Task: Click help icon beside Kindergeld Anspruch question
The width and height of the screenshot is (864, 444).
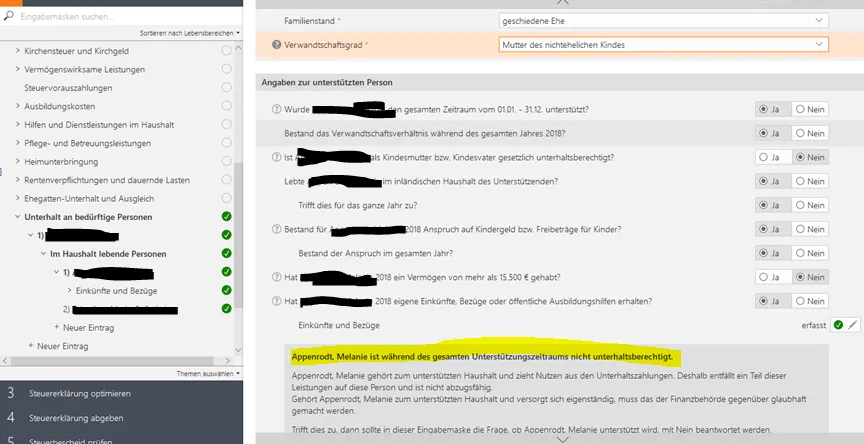Action: click(x=277, y=229)
